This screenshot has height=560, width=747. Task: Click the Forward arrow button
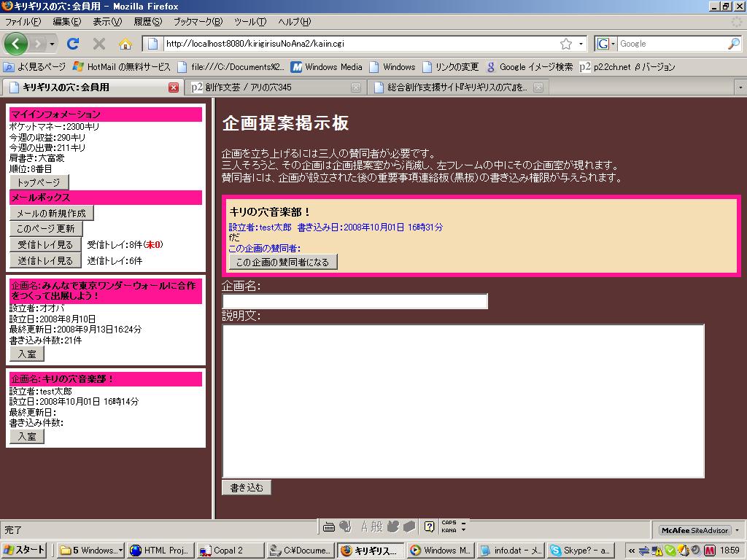(x=37, y=44)
